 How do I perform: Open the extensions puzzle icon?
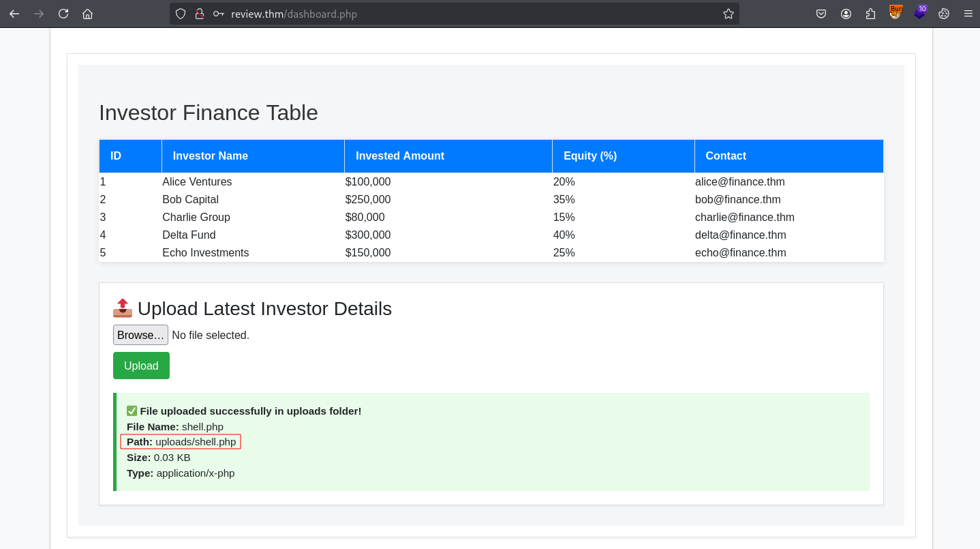click(x=870, y=14)
